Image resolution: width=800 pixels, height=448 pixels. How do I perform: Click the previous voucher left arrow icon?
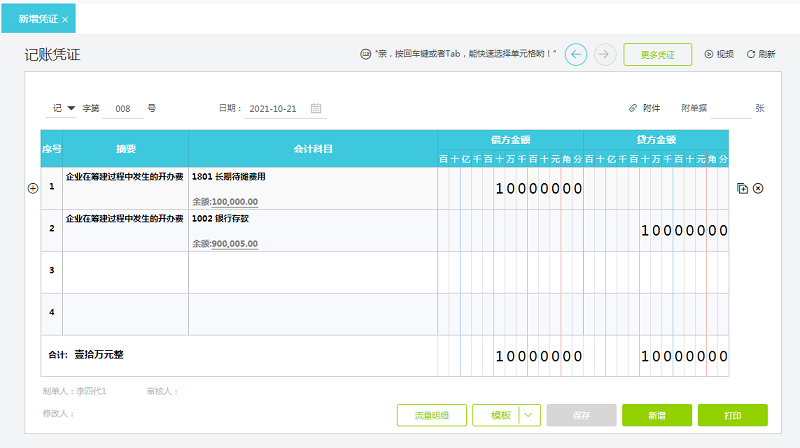575,54
